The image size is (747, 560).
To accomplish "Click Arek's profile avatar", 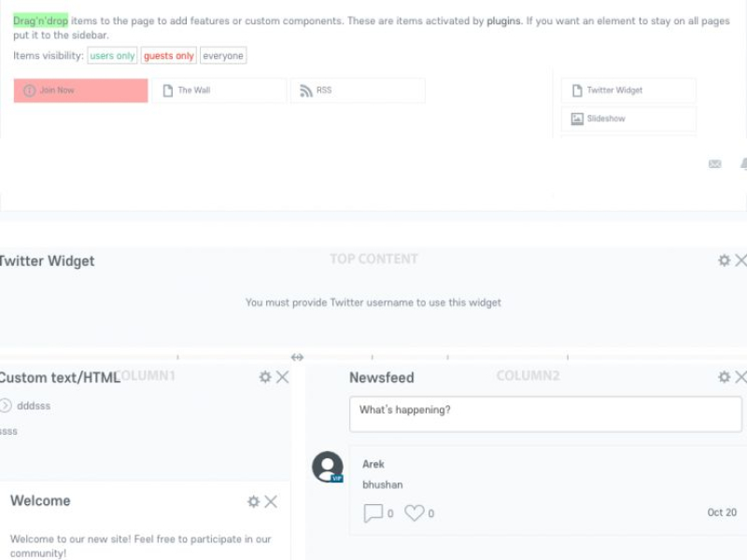I will pyautogui.click(x=328, y=467).
